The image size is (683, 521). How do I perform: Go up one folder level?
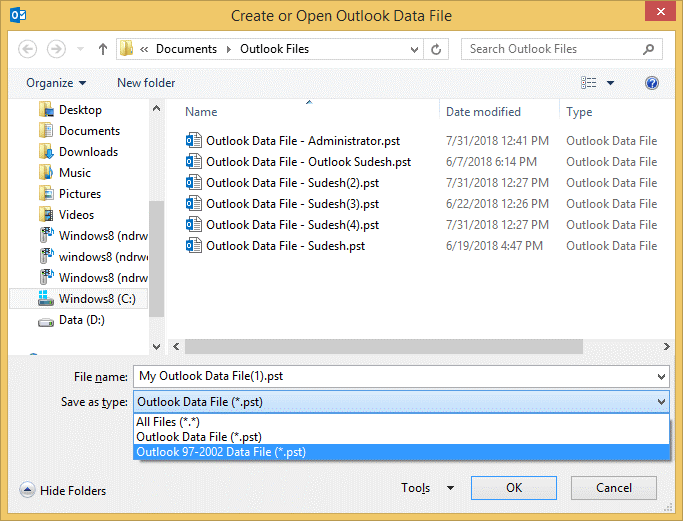pos(103,49)
